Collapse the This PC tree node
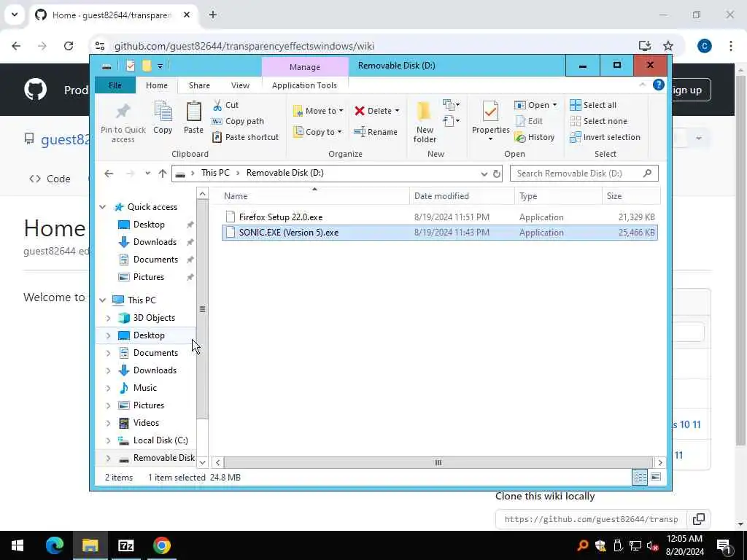747x560 pixels. coord(102,300)
